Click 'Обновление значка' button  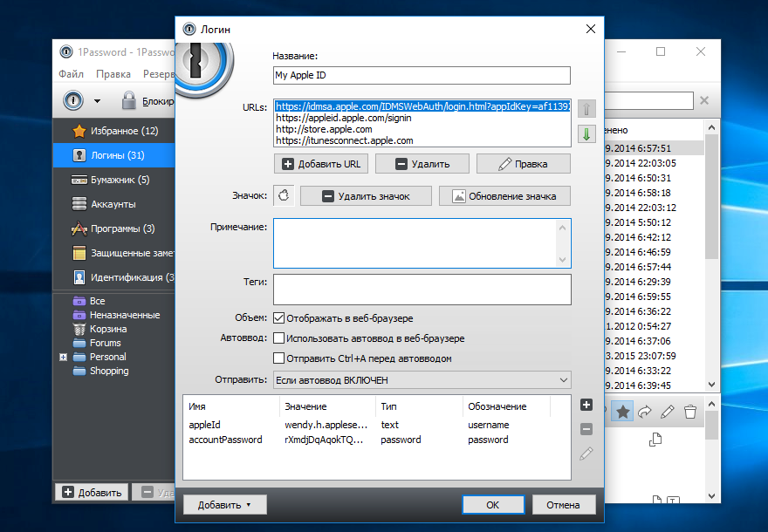504,196
